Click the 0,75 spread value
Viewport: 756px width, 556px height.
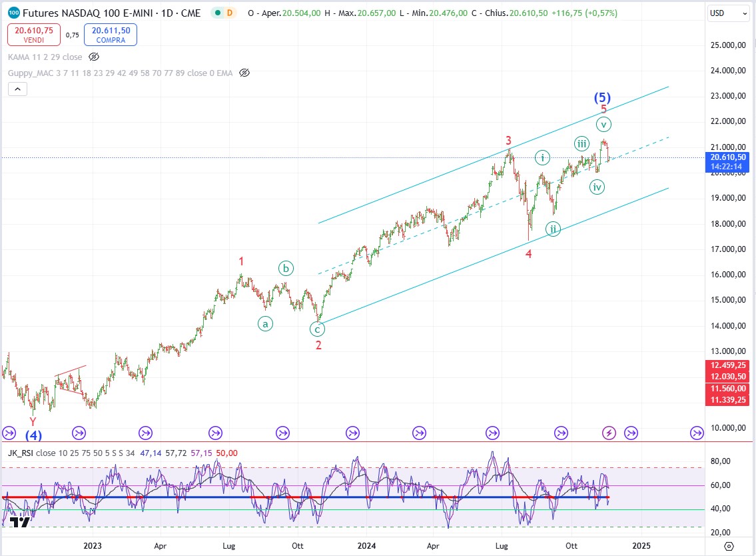point(73,35)
